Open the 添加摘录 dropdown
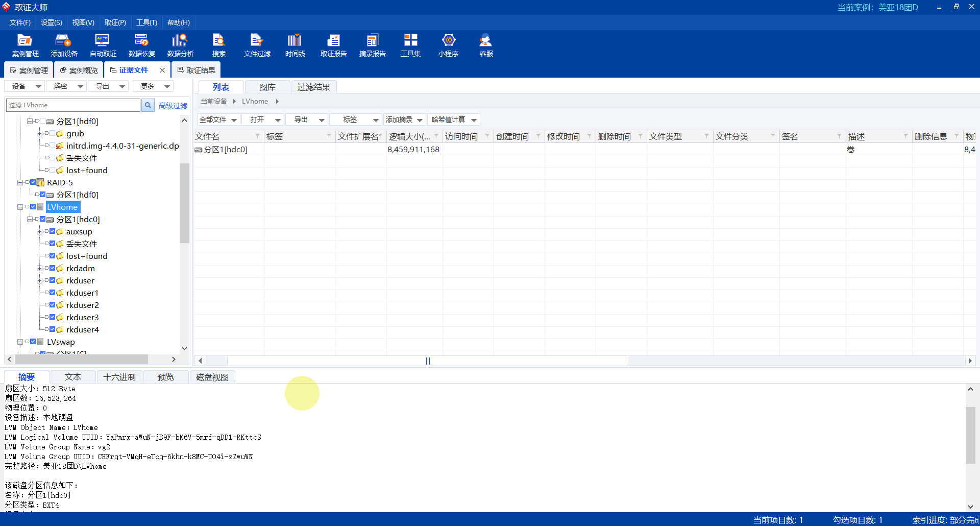Screen dimensions: 980x526 [405, 119]
